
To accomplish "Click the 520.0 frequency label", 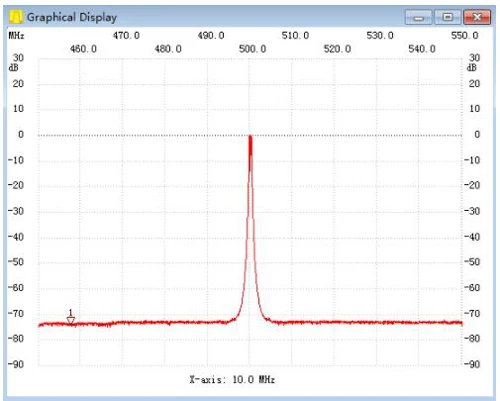I will tap(337, 49).
